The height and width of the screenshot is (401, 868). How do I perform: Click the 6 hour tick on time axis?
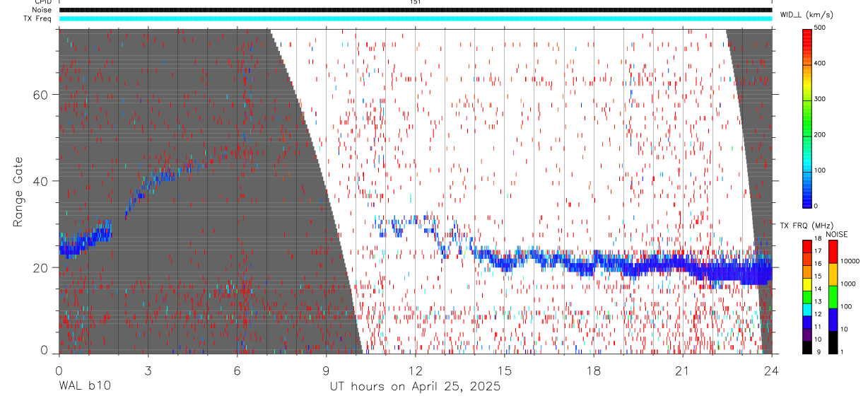[x=237, y=370]
